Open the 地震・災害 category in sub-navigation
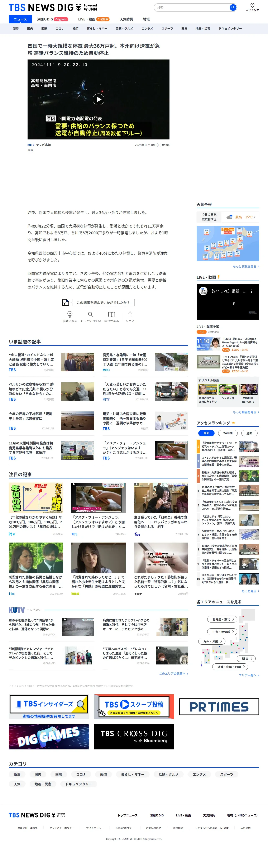Screen dimensions: 268x868 [x=203, y=29]
